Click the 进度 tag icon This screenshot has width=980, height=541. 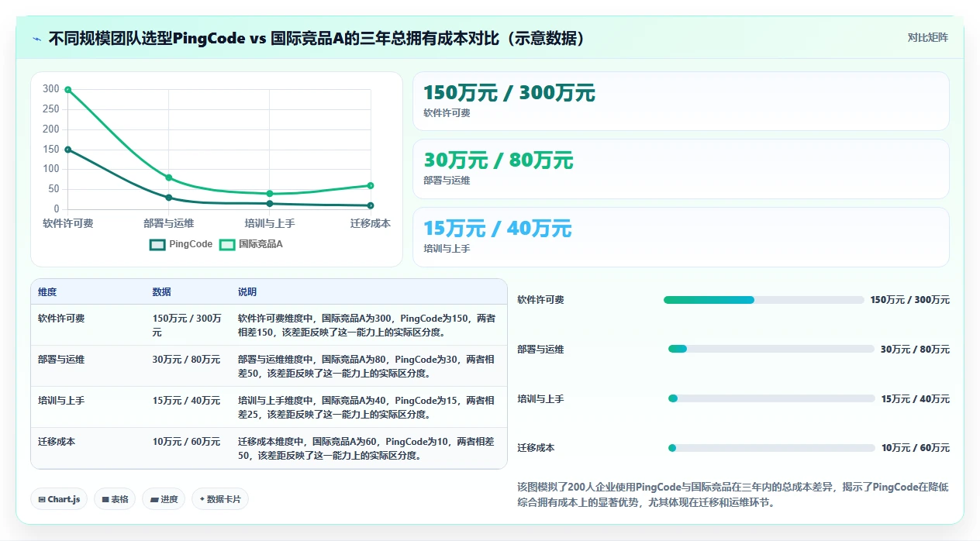[x=154, y=500]
